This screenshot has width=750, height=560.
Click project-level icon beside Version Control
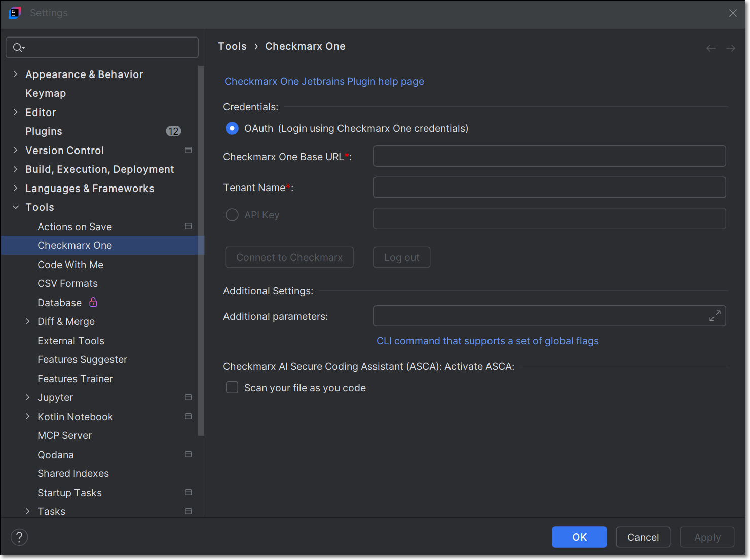(x=188, y=151)
